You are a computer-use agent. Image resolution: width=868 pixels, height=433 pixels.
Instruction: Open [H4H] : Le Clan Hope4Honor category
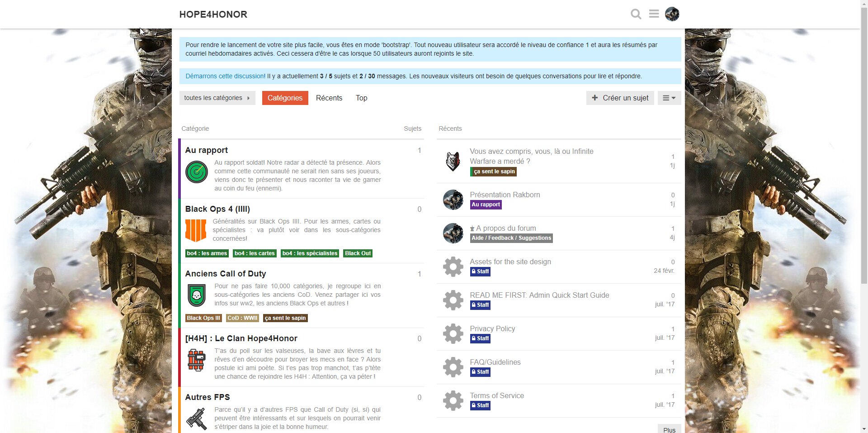point(241,338)
